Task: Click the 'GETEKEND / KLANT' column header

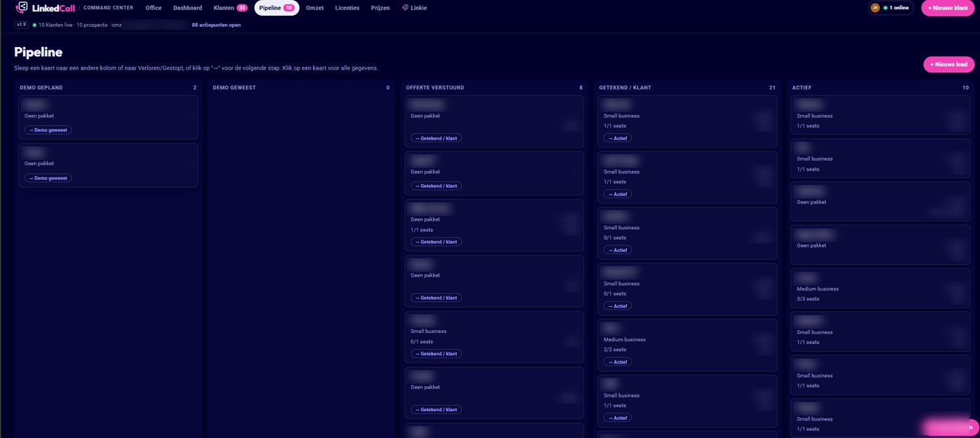Action: point(625,87)
